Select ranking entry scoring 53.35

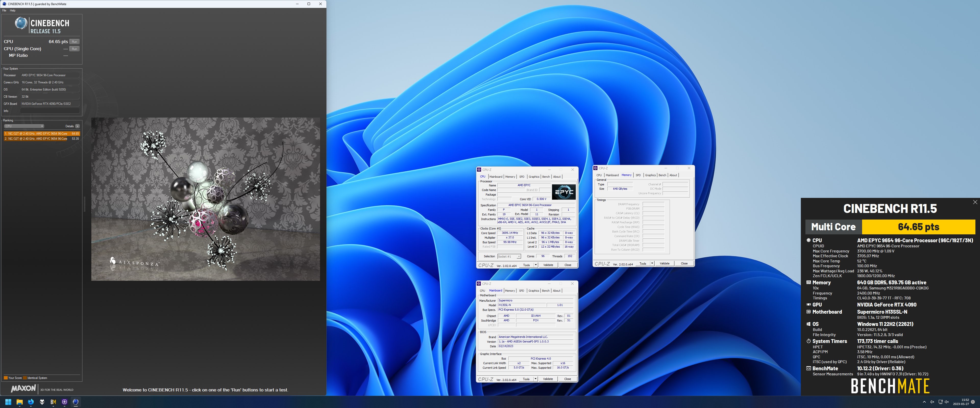pos(42,138)
